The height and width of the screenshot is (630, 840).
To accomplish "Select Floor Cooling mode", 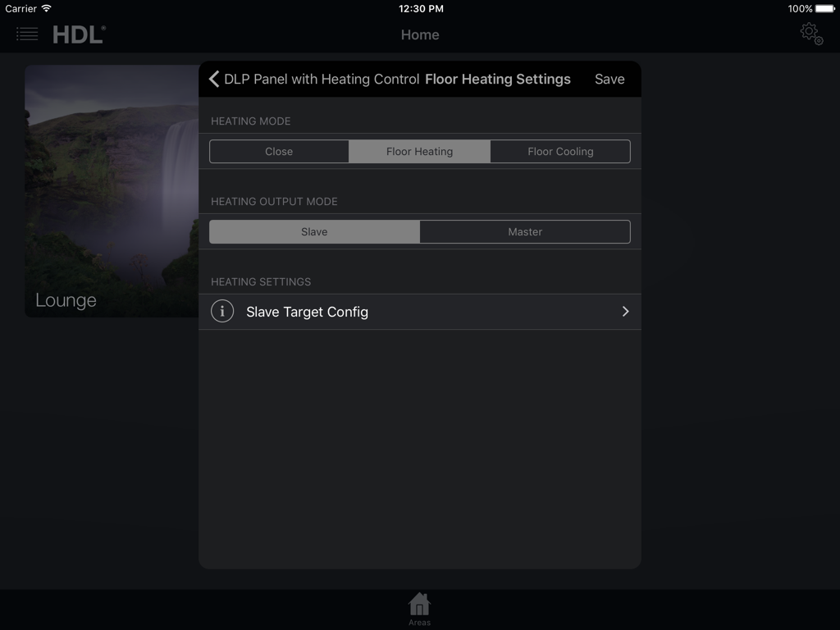I will (x=560, y=152).
